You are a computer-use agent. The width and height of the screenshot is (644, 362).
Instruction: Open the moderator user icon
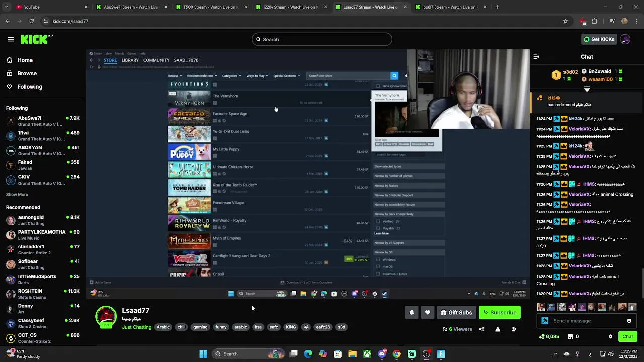pyautogui.click(x=514, y=329)
